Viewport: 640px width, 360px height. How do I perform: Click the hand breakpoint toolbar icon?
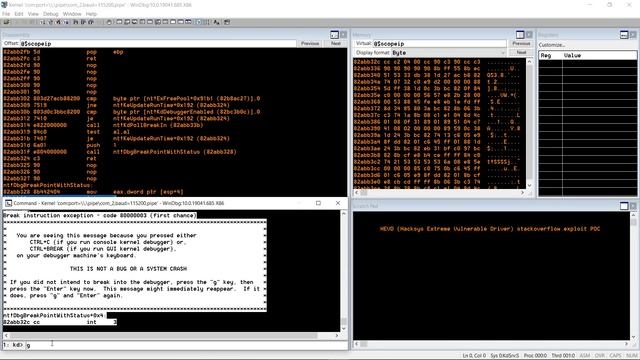pyautogui.click(x=109, y=22)
